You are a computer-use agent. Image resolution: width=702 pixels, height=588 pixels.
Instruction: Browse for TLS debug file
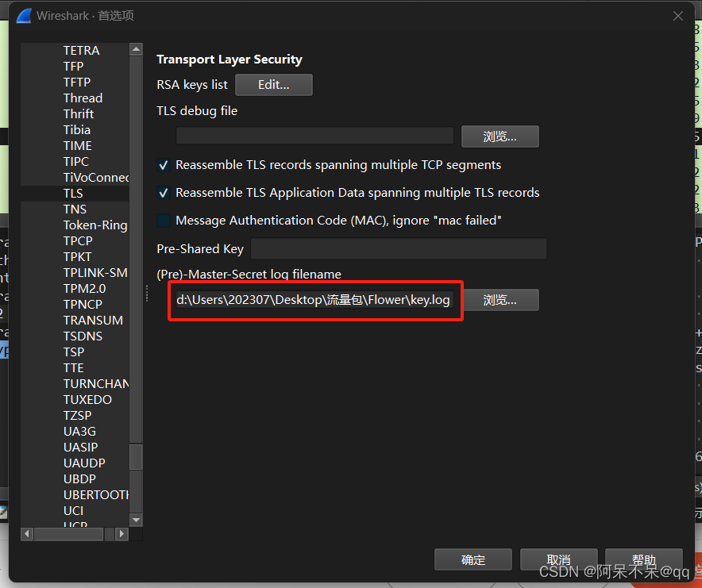tap(500, 136)
